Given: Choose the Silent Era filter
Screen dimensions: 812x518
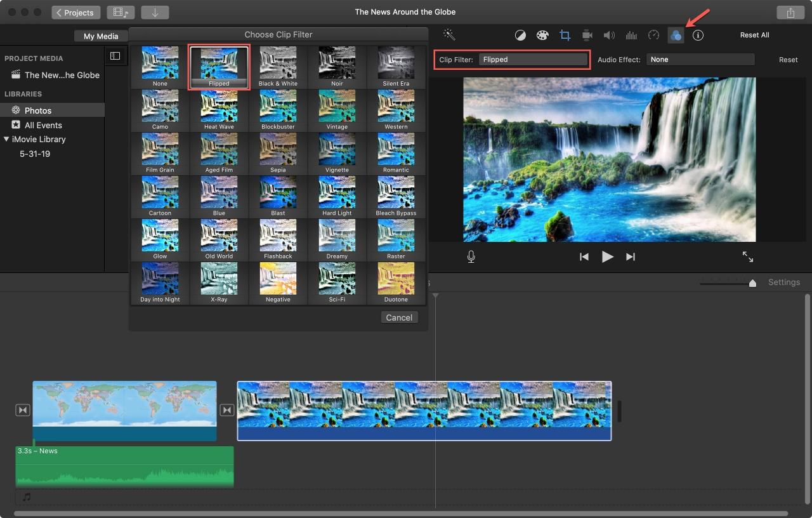Looking at the screenshot, I should tap(396, 67).
